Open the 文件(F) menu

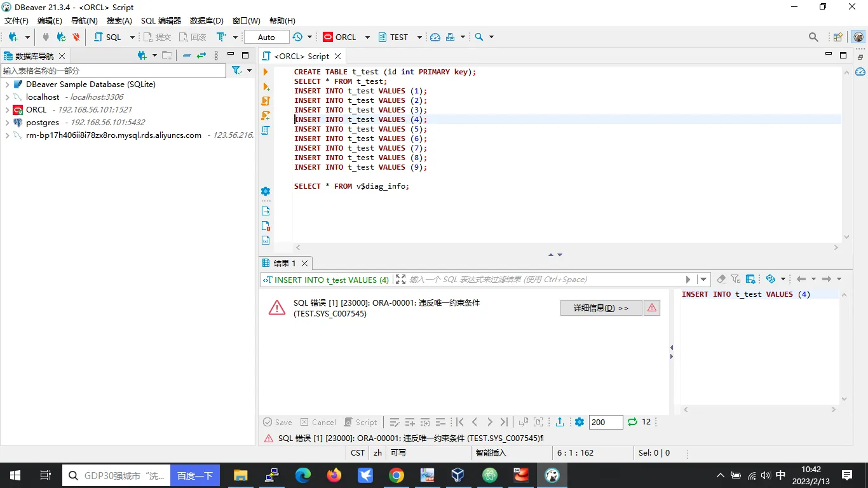coord(17,21)
